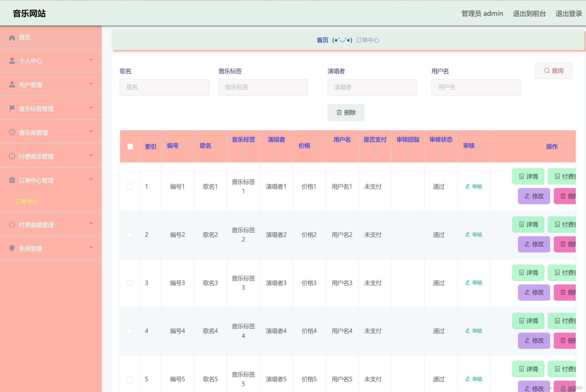586x392 pixels.
Task: Click the sort arrows on 价格 column
Action: pos(315,146)
